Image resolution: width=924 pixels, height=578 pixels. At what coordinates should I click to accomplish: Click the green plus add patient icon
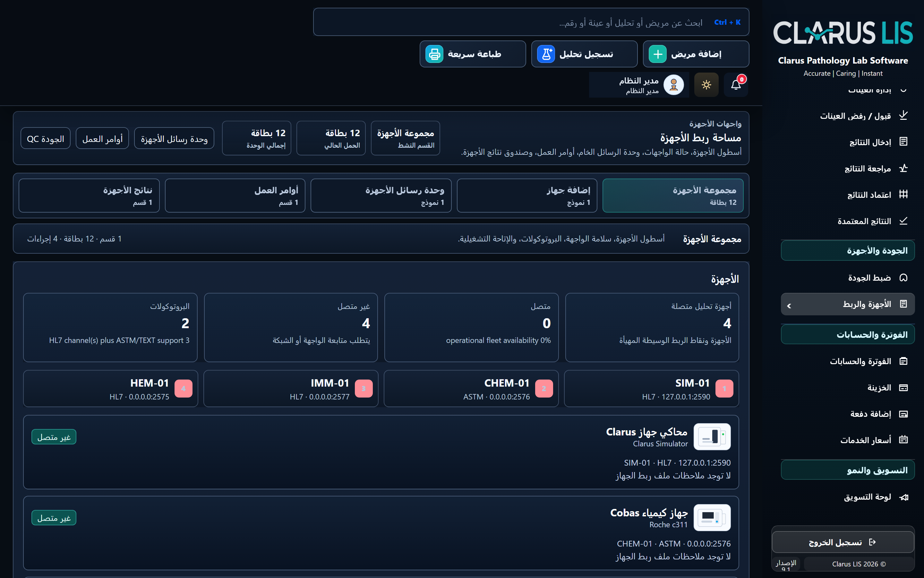(657, 54)
